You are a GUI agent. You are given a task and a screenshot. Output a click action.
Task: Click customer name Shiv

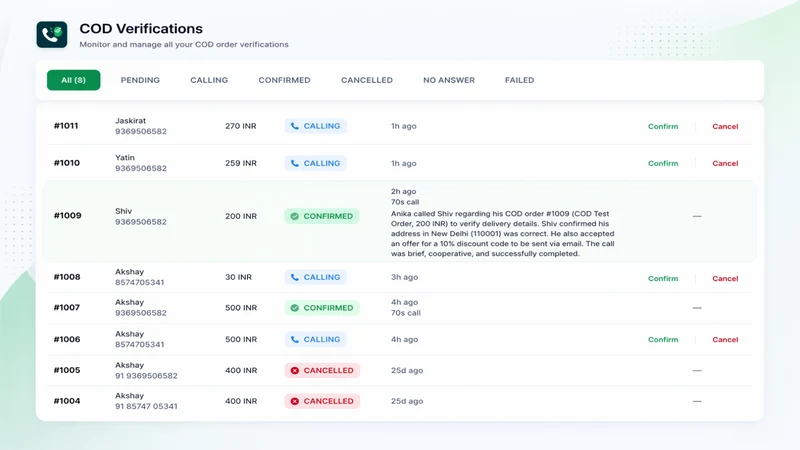123,211
